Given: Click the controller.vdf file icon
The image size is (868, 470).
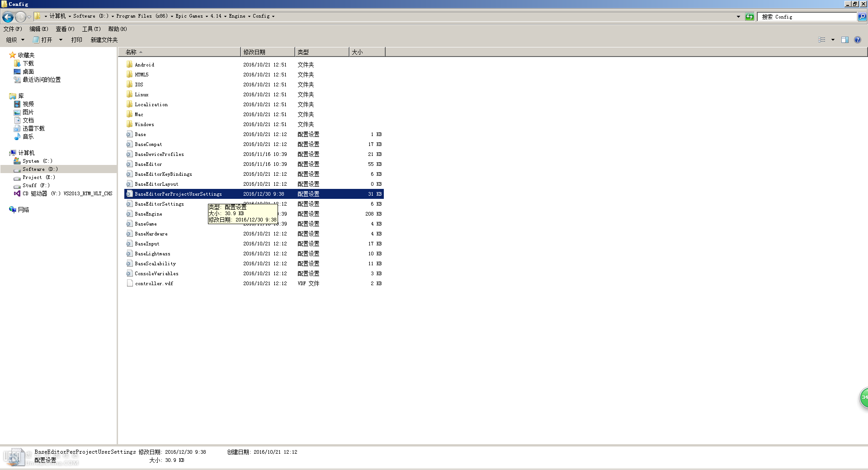Looking at the screenshot, I should click(x=130, y=283).
